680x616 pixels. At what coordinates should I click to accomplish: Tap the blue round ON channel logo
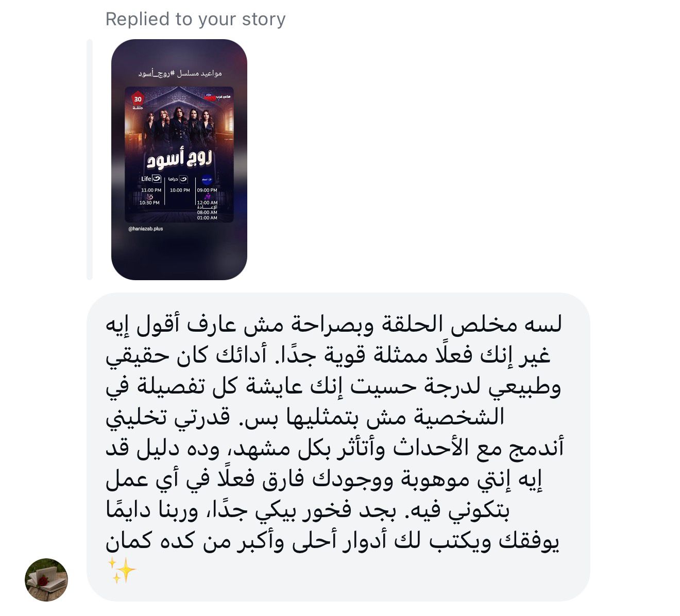click(207, 180)
